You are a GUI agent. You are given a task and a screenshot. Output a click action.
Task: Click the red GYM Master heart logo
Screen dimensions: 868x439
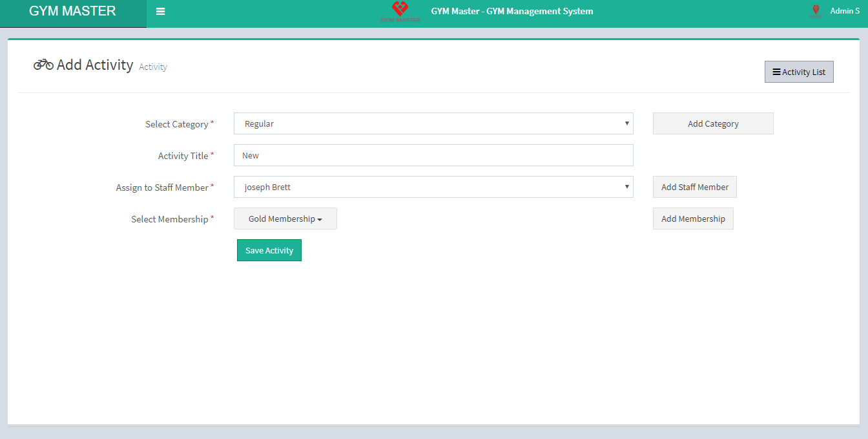(400, 10)
